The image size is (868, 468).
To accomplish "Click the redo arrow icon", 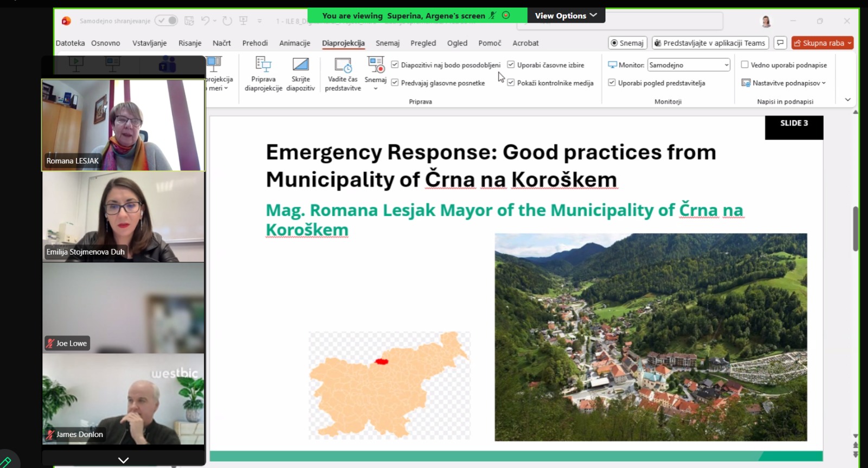I will tap(227, 21).
